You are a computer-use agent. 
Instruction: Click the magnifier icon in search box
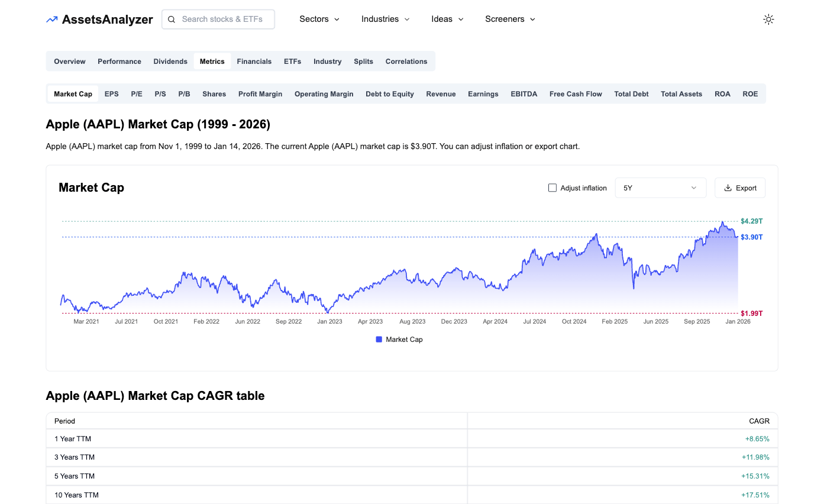(x=172, y=20)
